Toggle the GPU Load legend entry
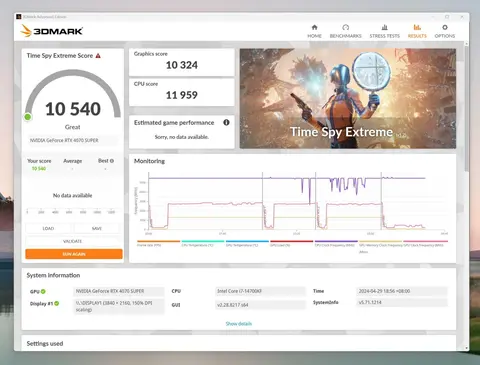Image resolution: width=480 pixels, height=365 pixels. 291,243
